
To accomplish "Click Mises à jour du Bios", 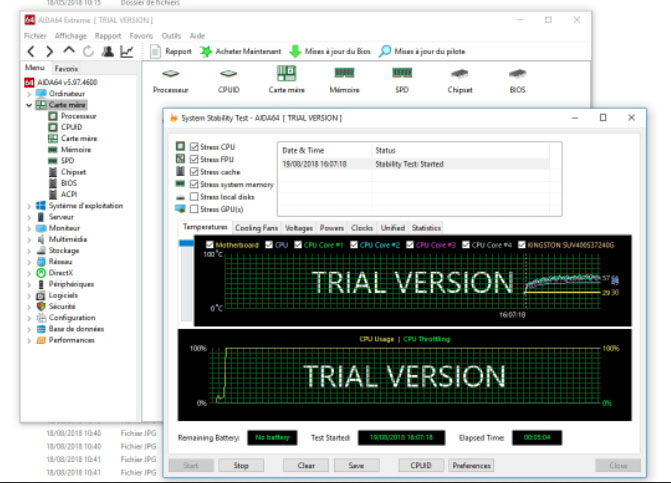I will pos(330,51).
